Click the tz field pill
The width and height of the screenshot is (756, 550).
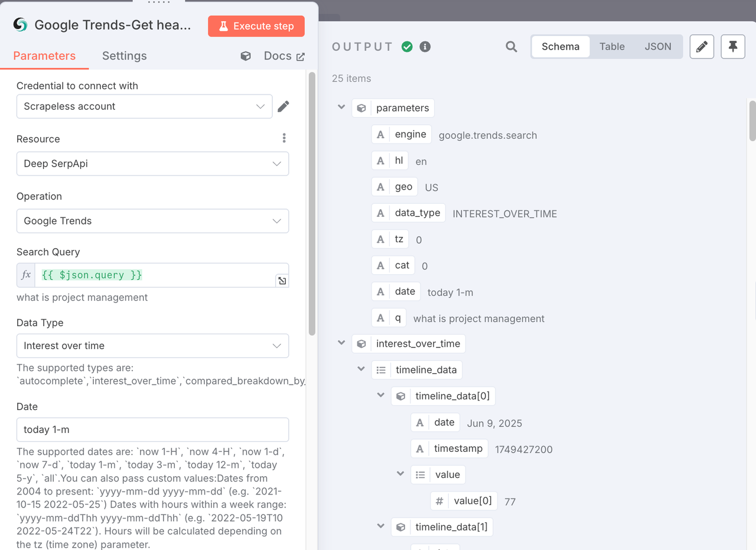[x=390, y=239]
